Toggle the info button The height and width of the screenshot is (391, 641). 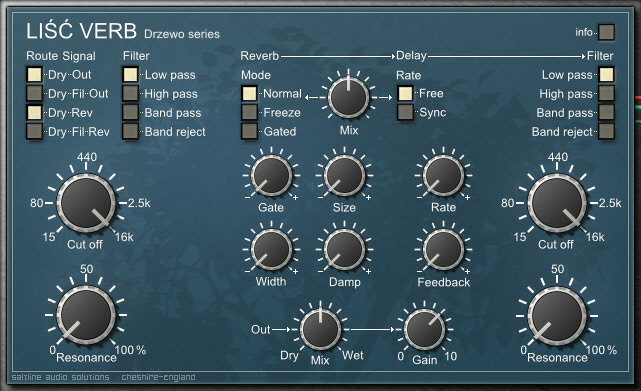click(x=606, y=32)
